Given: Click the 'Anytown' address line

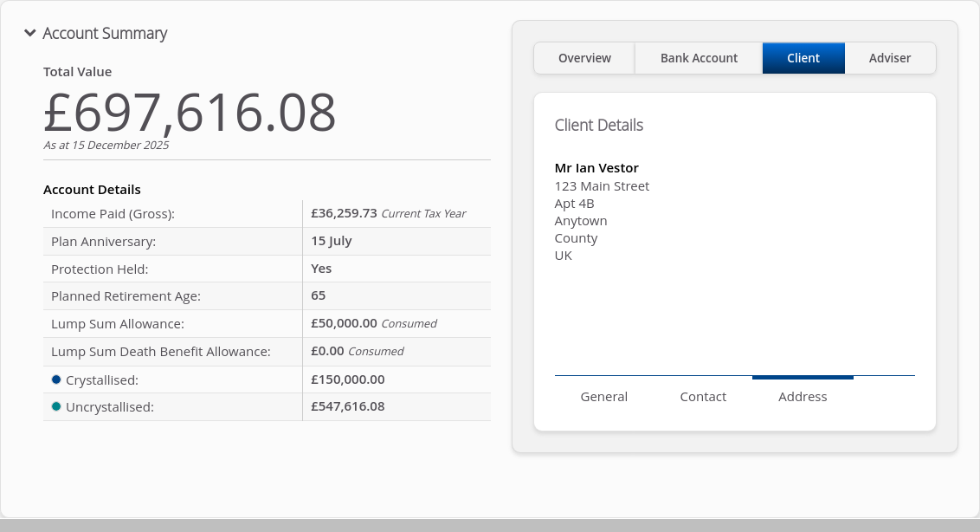Looking at the screenshot, I should coord(581,221).
